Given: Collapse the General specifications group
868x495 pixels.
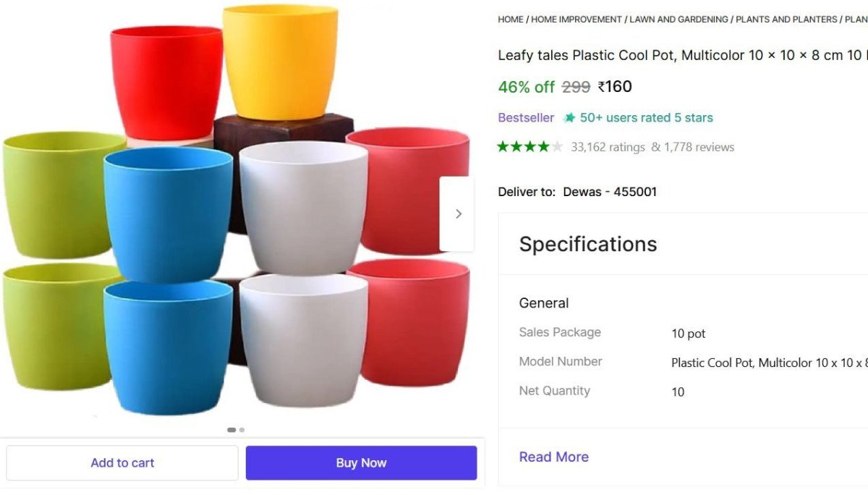Looking at the screenshot, I should (x=544, y=302).
